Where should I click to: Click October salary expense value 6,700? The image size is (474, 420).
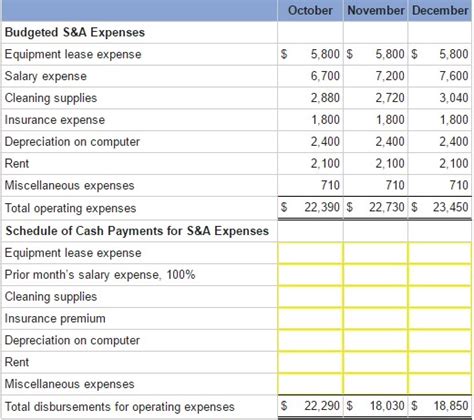tap(325, 76)
